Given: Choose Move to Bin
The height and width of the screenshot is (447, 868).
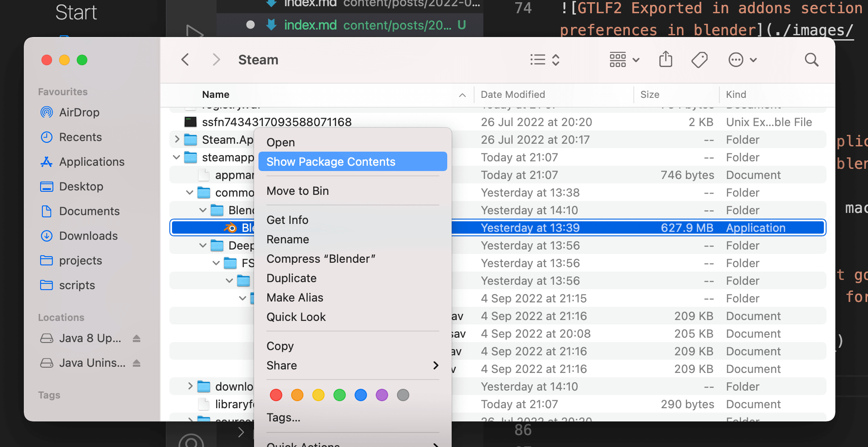Looking at the screenshot, I should coord(353,191).
